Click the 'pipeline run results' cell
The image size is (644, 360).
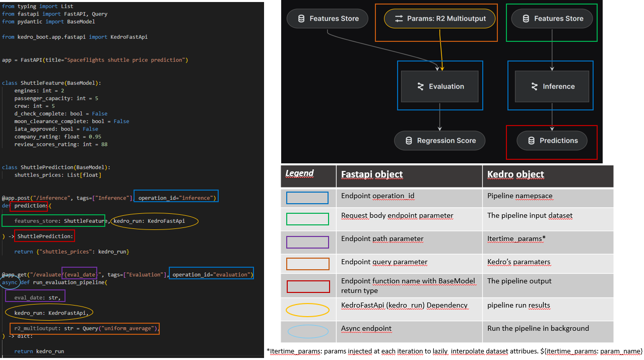[x=548, y=309]
